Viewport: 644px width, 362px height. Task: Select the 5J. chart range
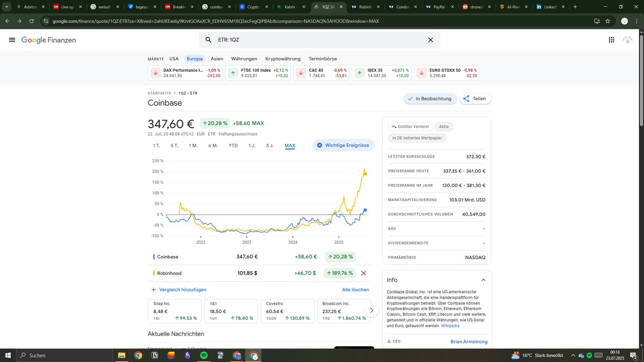point(270,145)
